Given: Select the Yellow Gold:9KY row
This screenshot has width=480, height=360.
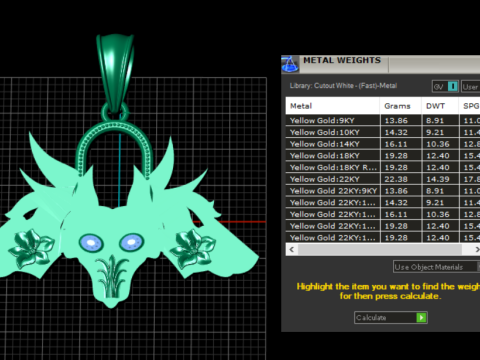Looking at the screenshot, I should [383, 121].
